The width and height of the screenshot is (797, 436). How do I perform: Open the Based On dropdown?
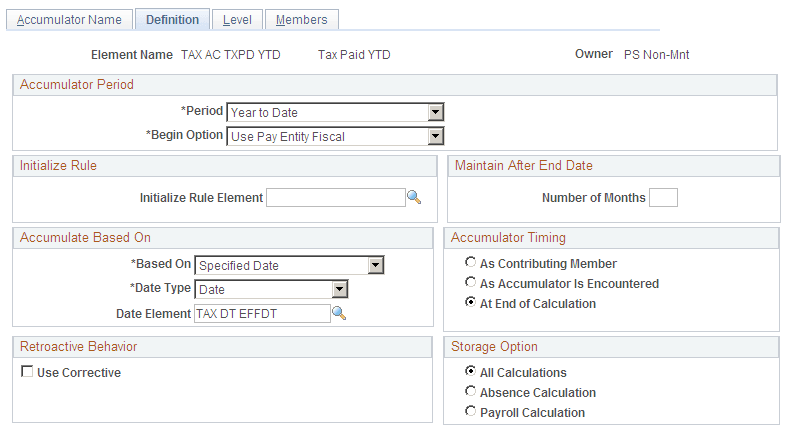[x=376, y=265]
